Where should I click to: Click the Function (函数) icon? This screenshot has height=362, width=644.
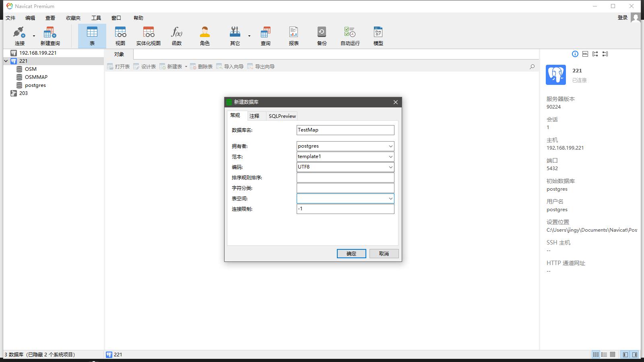[177, 36]
